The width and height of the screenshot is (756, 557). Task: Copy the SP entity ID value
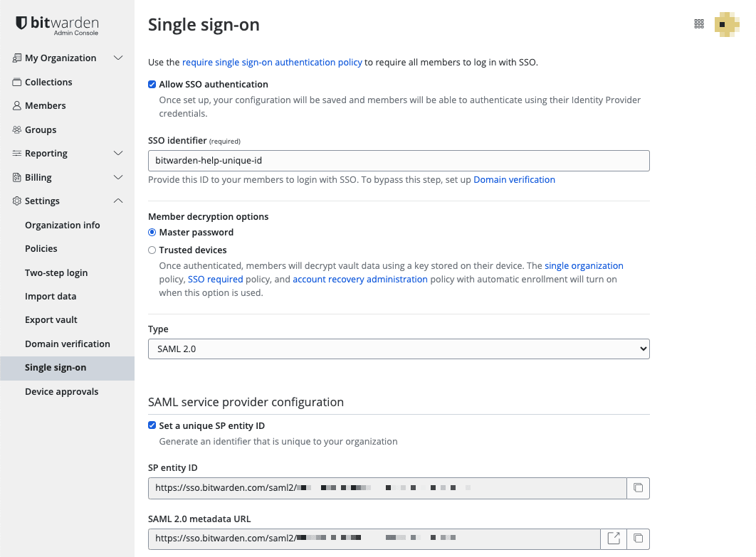pyautogui.click(x=638, y=488)
